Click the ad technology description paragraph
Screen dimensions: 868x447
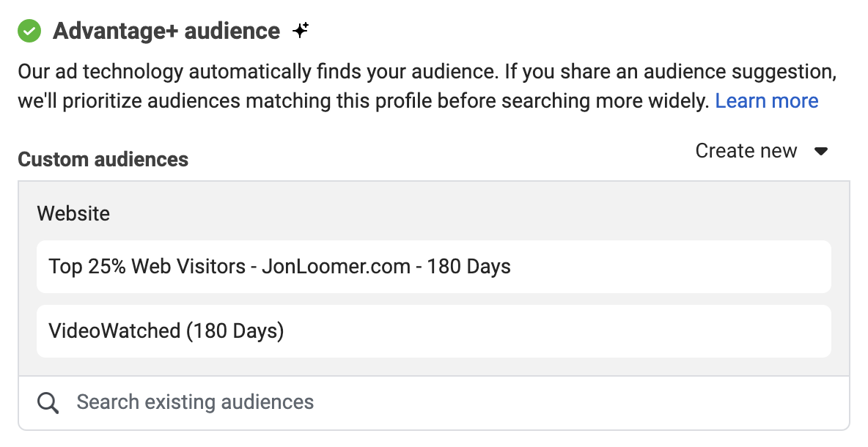click(x=427, y=86)
